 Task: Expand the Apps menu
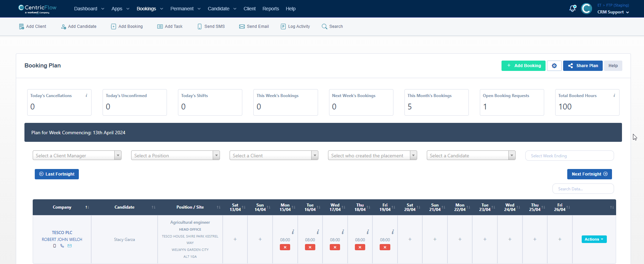pyautogui.click(x=120, y=9)
